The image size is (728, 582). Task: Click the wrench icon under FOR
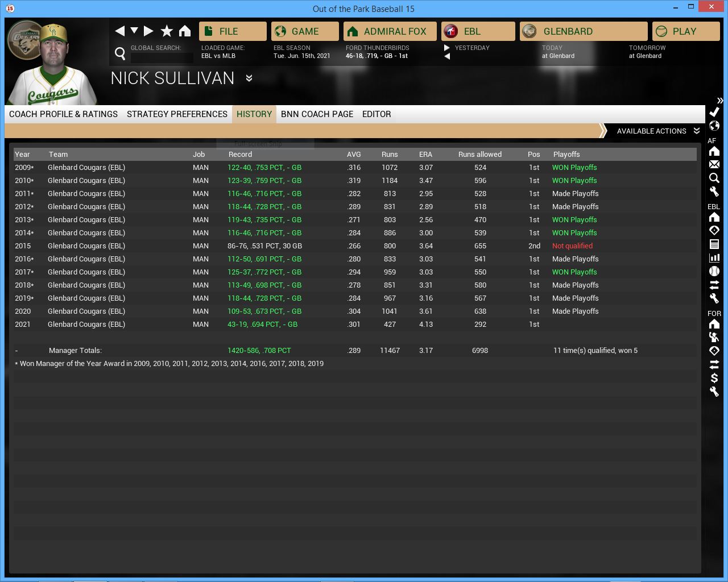click(714, 392)
